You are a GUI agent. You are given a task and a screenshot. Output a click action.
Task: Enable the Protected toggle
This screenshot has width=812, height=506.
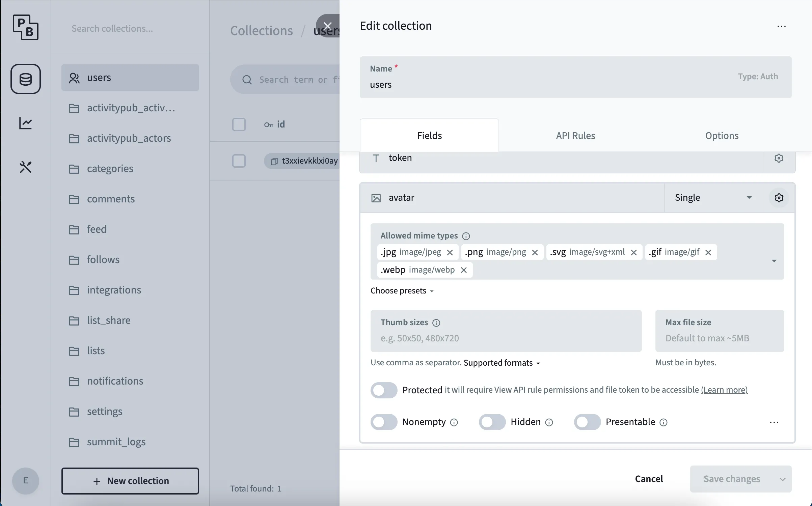(x=384, y=390)
